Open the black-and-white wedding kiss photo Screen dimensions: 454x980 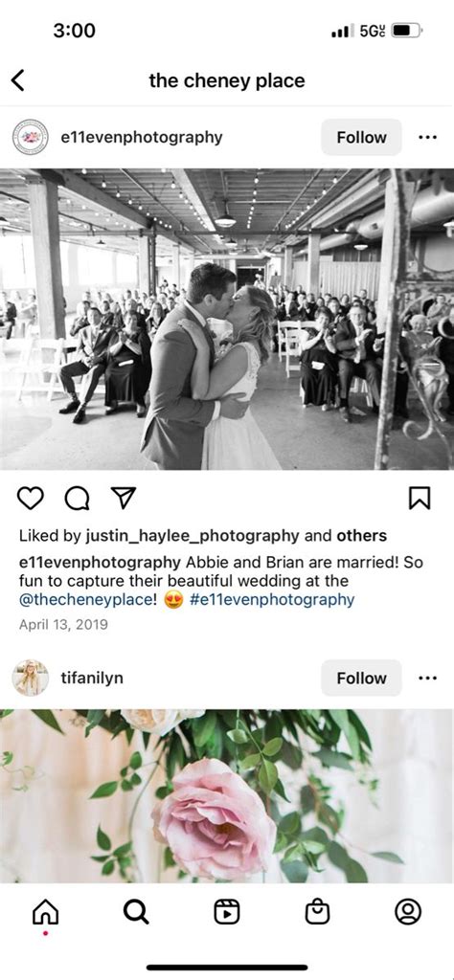pos(227,319)
